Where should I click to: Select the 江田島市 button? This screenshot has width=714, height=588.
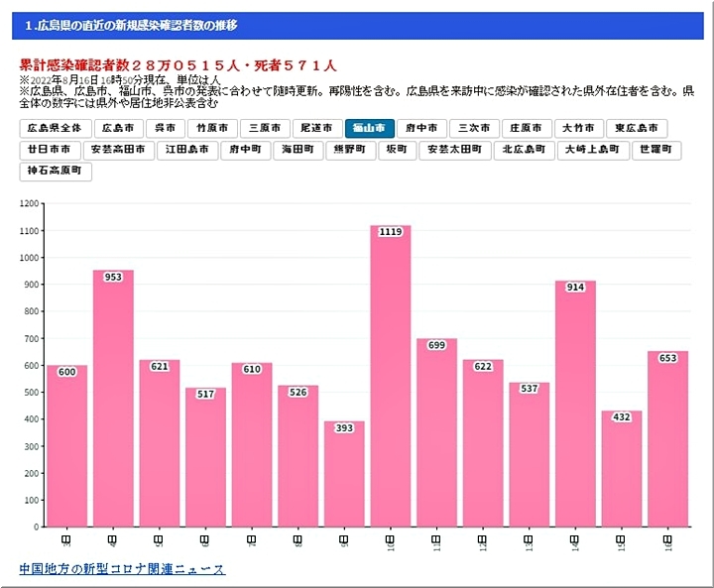(187, 150)
